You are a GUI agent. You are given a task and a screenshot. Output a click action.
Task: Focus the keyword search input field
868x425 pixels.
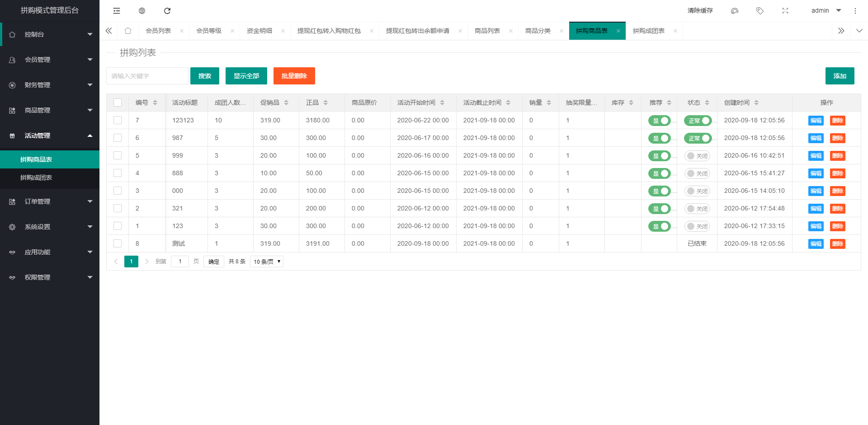click(147, 76)
